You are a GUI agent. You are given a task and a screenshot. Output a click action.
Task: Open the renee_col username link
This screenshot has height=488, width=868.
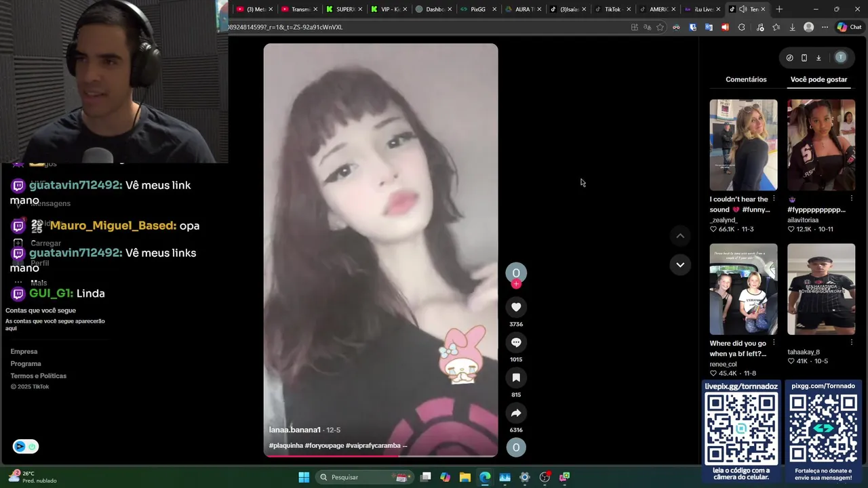(723, 364)
